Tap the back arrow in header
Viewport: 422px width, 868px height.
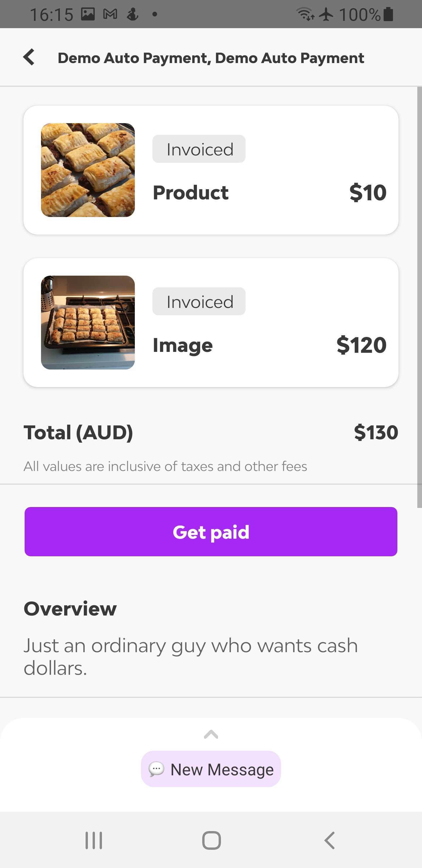pyautogui.click(x=29, y=57)
